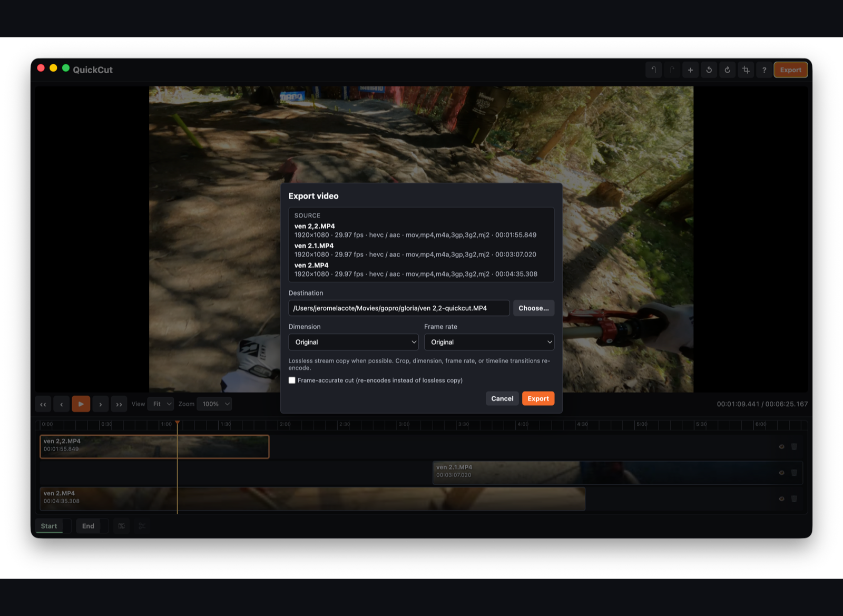Click the Export button in the title bar
843x616 pixels.
pyautogui.click(x=790, y=70)
